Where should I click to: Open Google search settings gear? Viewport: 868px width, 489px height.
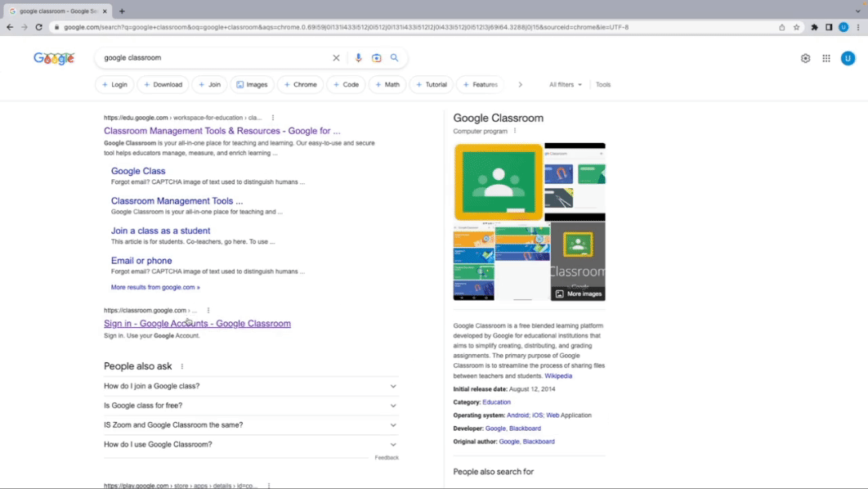[x=805, y=58]
